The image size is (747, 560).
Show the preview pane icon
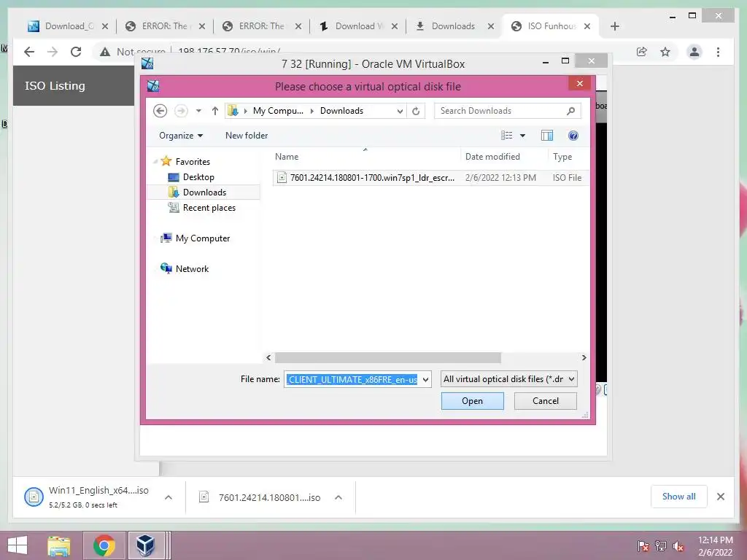pos(547,136)
